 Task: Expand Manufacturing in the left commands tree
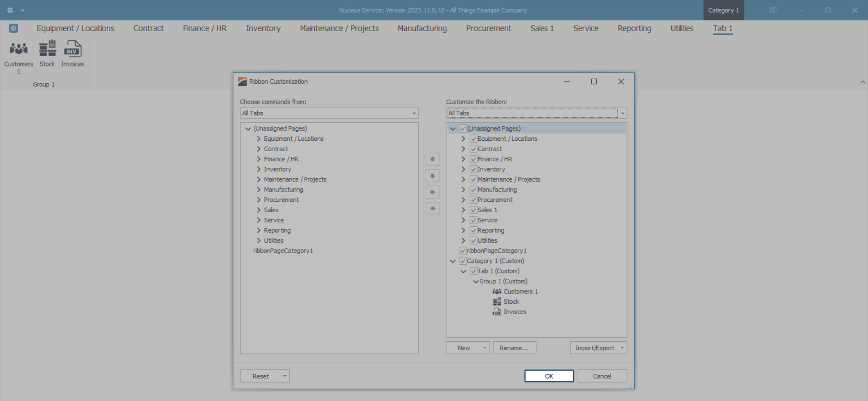pyautogui.click(x=259, y=190)
